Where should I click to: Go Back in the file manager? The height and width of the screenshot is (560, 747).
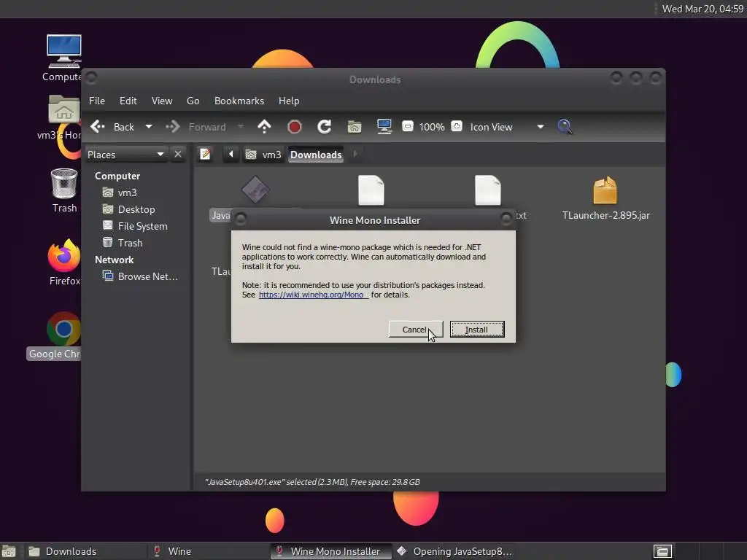[x=112, y=127]
